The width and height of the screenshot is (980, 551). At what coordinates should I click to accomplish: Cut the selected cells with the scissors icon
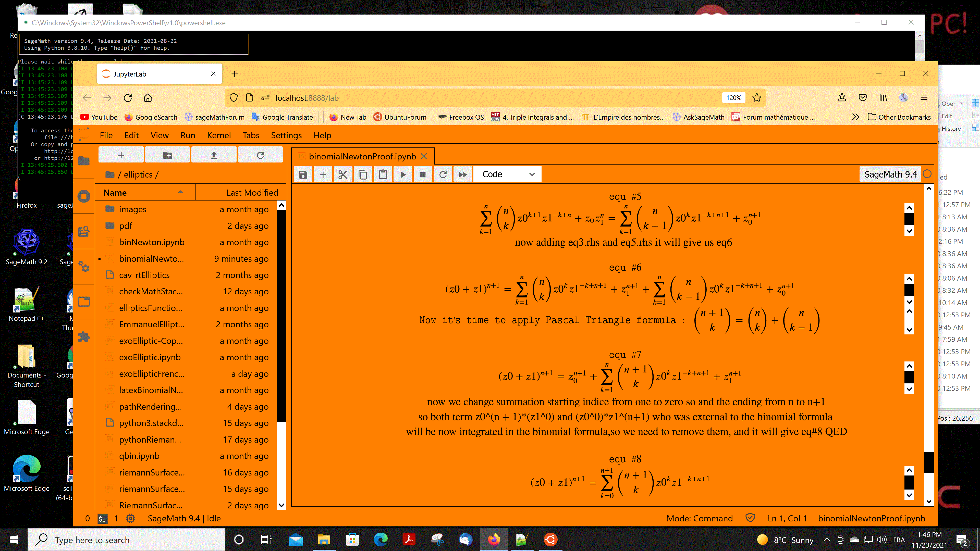click(x=343, y=174)
